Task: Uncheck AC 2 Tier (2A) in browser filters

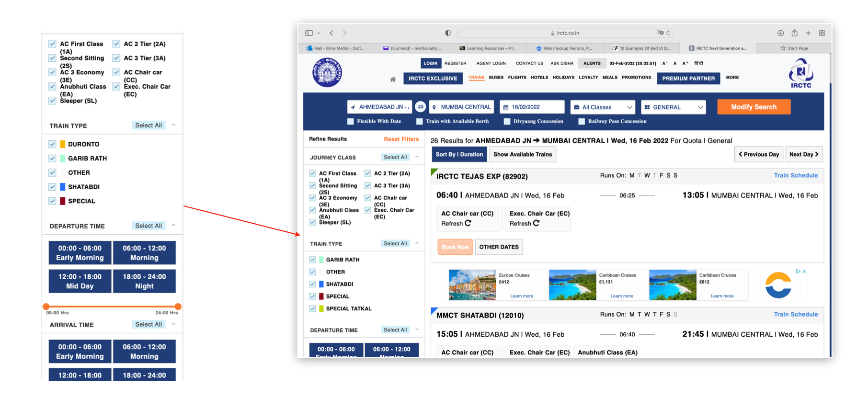Action: (367, 173)
